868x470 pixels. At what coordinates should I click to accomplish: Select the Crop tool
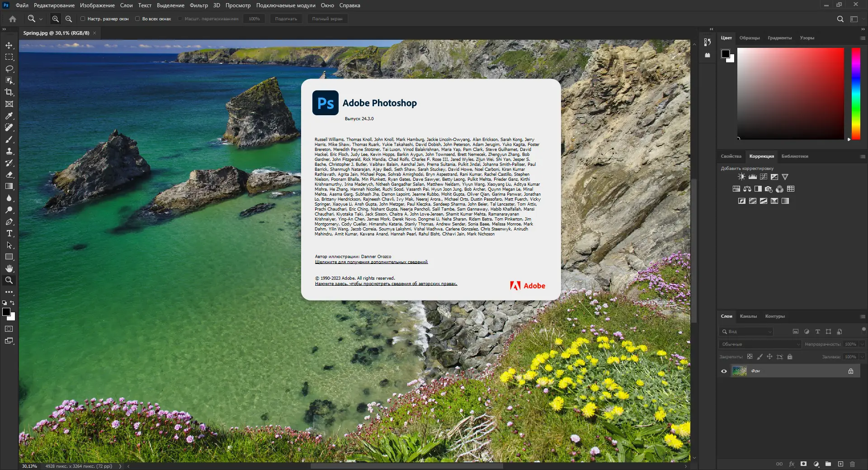pos(9,92)
